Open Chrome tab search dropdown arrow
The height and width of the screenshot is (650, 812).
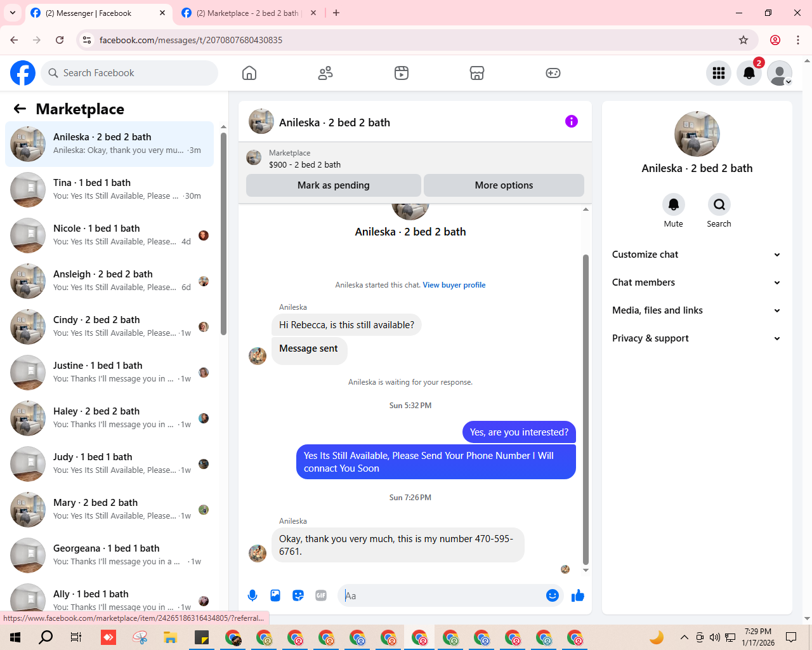[x=13, y=13]
